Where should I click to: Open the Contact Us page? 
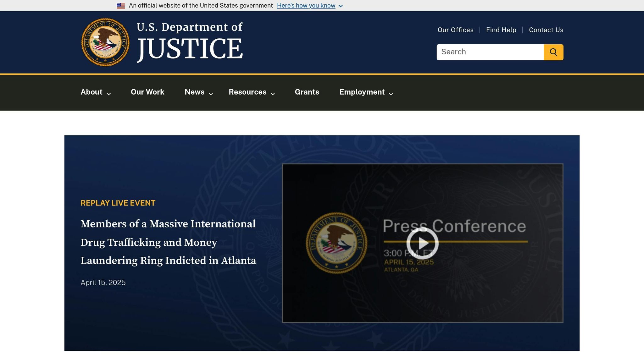point(546,30)
